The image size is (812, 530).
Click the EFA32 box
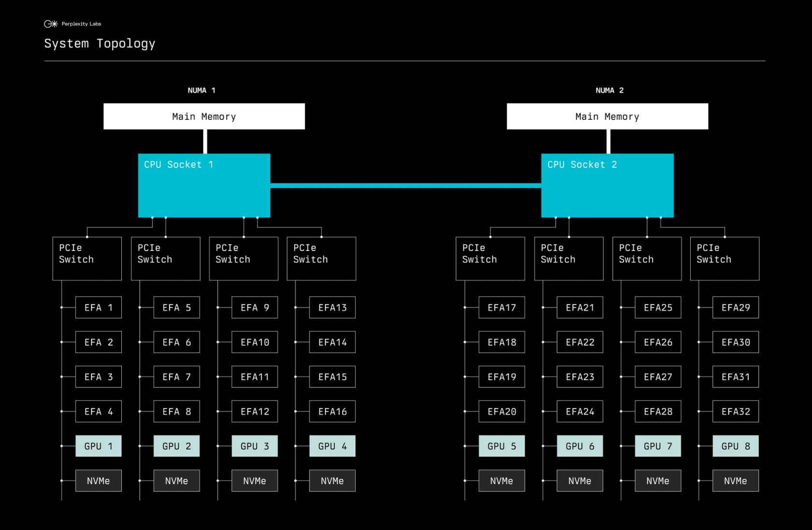[736, 412]
